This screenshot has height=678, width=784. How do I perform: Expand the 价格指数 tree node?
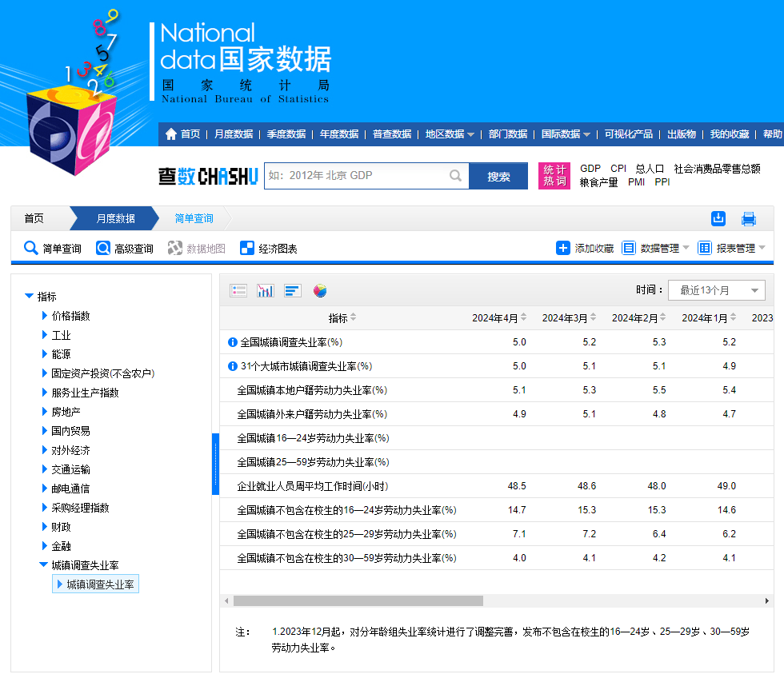click(x=45, y=316)
